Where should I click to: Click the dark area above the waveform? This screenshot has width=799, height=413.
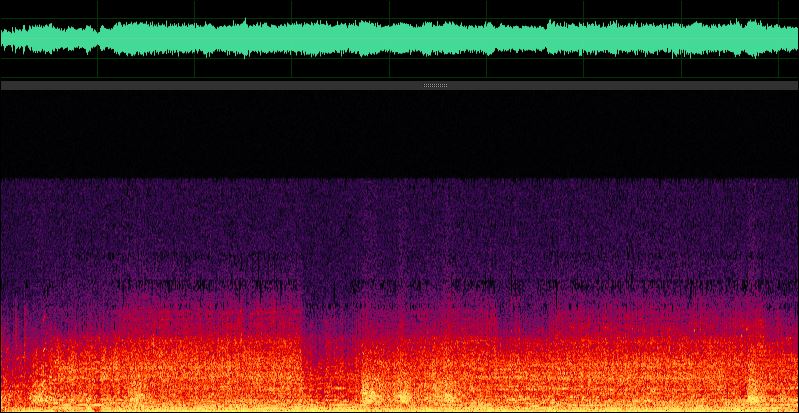(400, 8)
